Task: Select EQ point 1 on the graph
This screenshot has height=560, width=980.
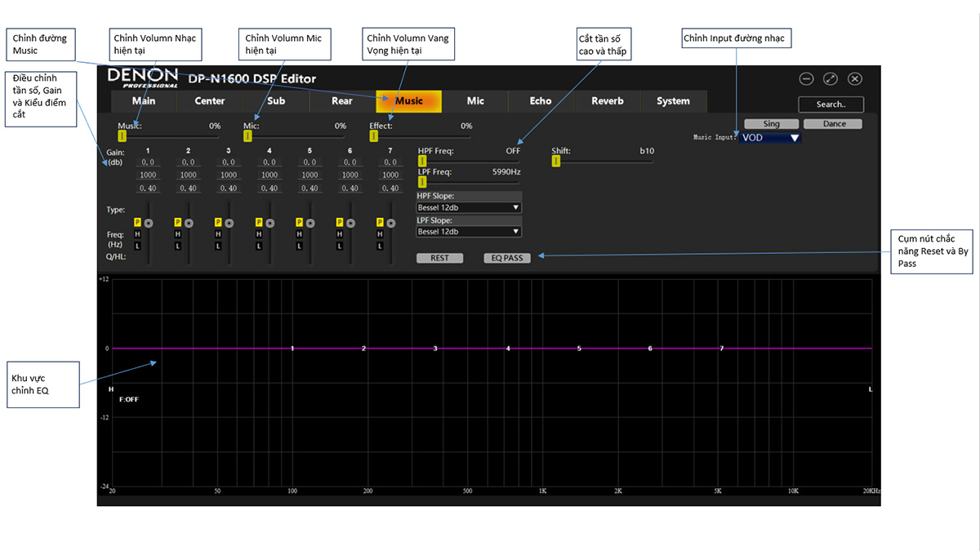Action: pyautogui.click(x=292, y=349)
